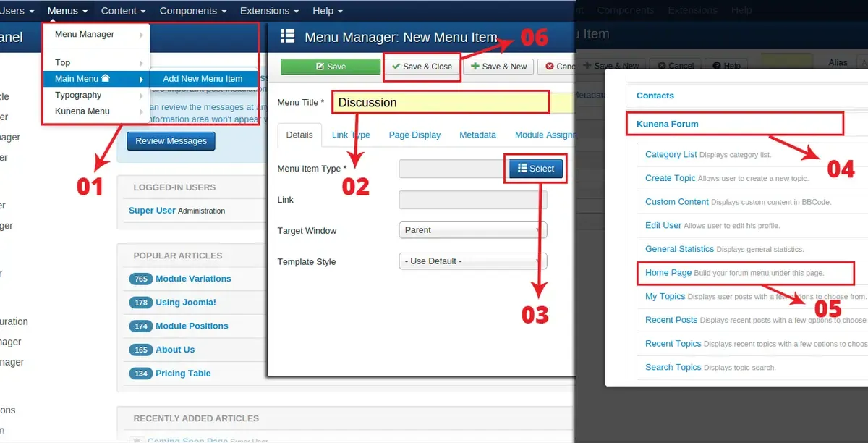Open the Template Style dropdown
Screen dimensions: 868x443
472,261
